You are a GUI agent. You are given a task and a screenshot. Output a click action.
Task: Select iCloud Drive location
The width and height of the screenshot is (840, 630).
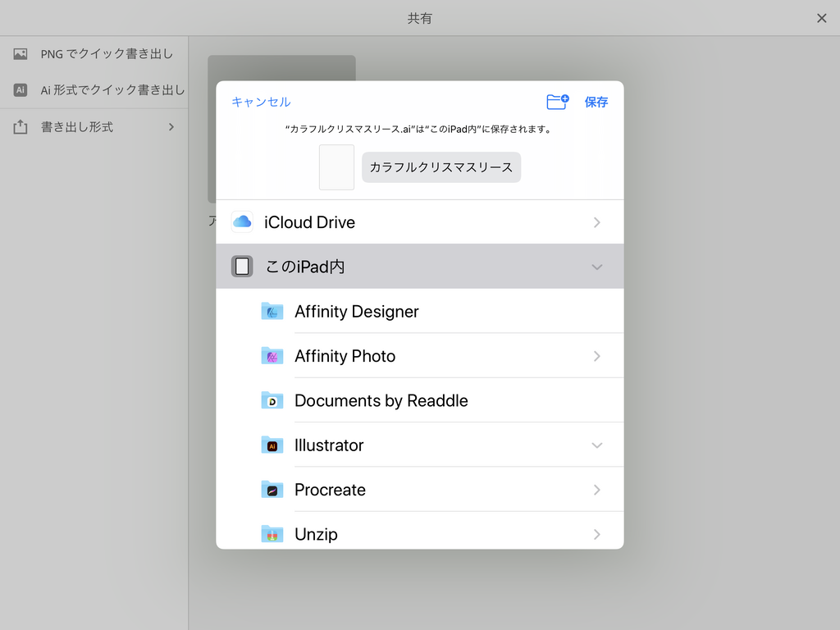[x=419, y=221]
